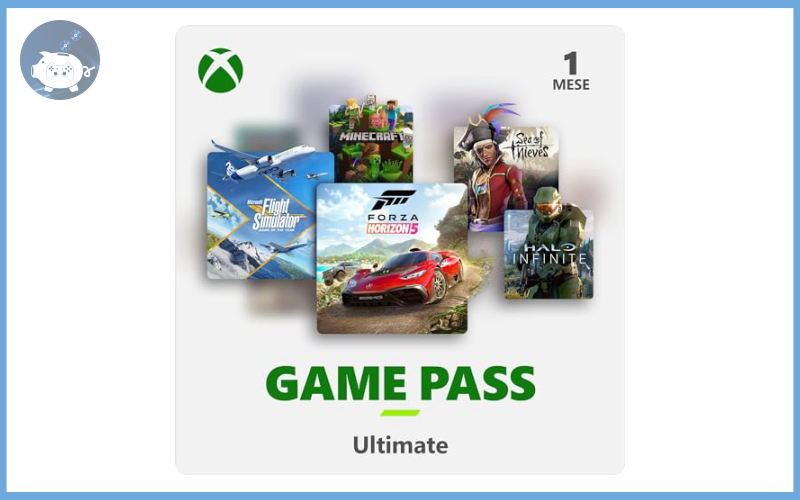
Task: Click the Forza logo emblem
Action: click(393, 201)
